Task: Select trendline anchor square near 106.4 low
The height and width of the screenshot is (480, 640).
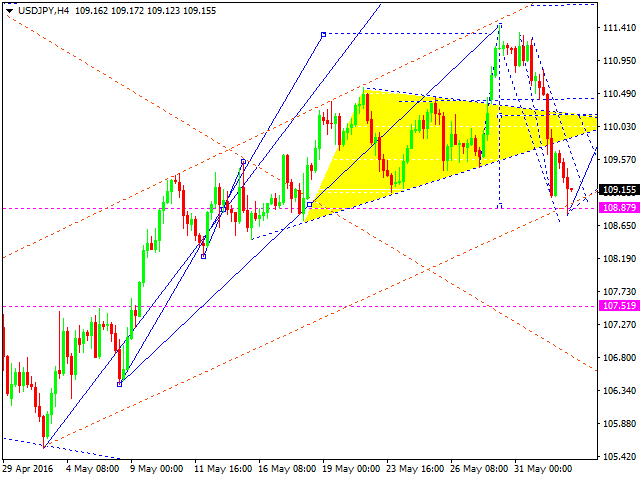Action: 120,384
